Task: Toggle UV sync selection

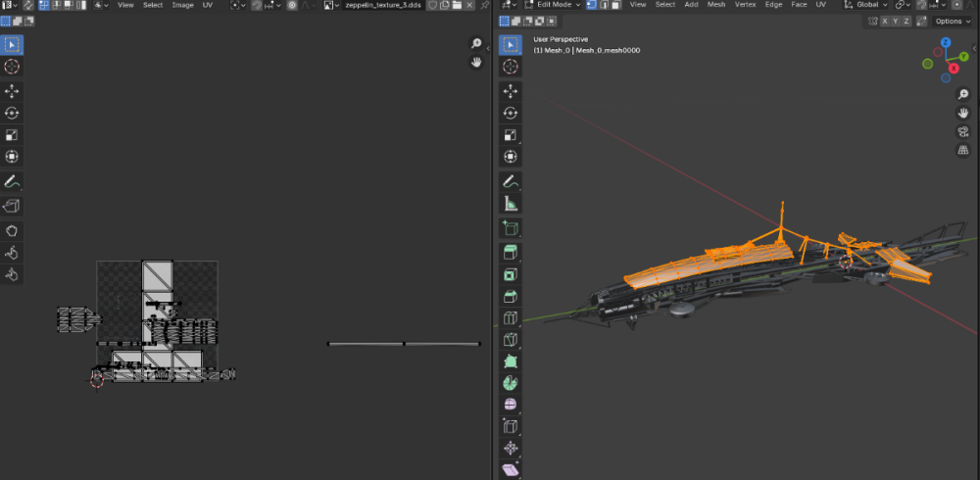Action: [28, 5]
